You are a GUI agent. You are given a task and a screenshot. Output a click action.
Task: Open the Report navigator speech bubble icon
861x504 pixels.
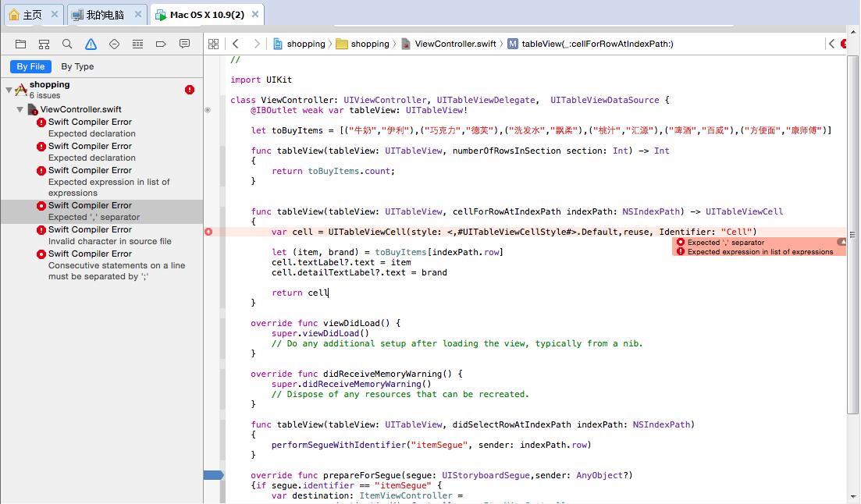(184, 44)
